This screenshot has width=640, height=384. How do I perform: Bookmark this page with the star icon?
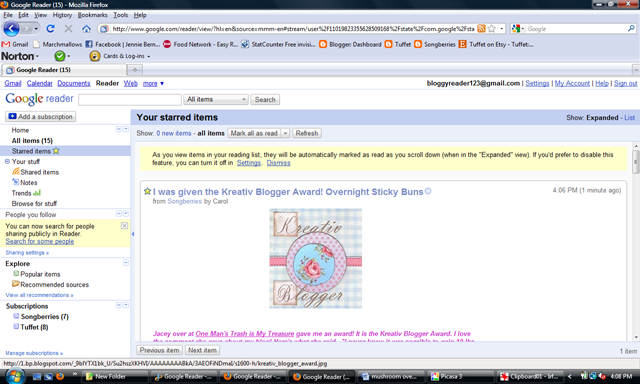491,29
